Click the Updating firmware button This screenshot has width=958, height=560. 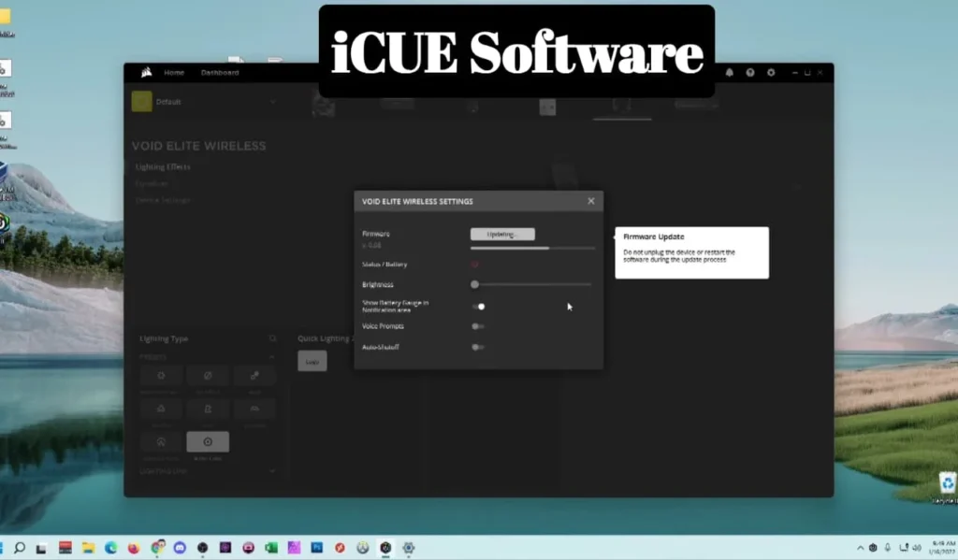[502, 234]
